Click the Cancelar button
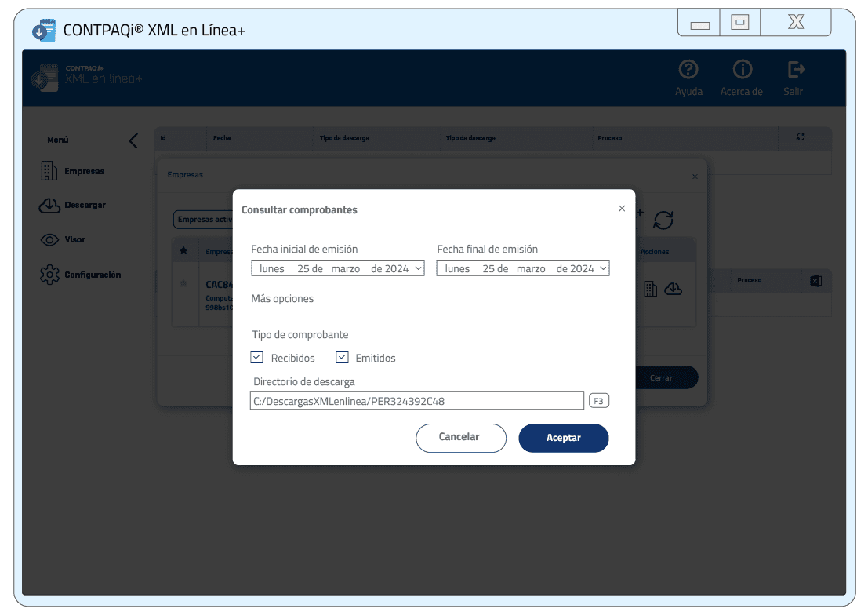Image resolution: width=868 pixels, height=612 pixels. pyautogui.click(x=460, y=438)
